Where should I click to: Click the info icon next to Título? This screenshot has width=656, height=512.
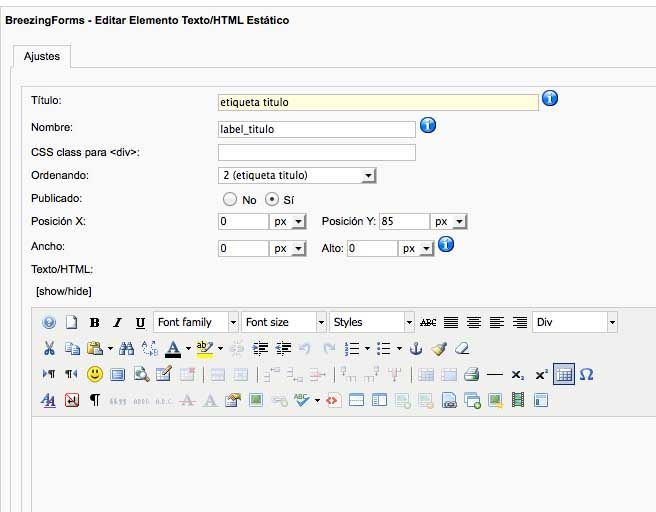(x=550, y=98)
